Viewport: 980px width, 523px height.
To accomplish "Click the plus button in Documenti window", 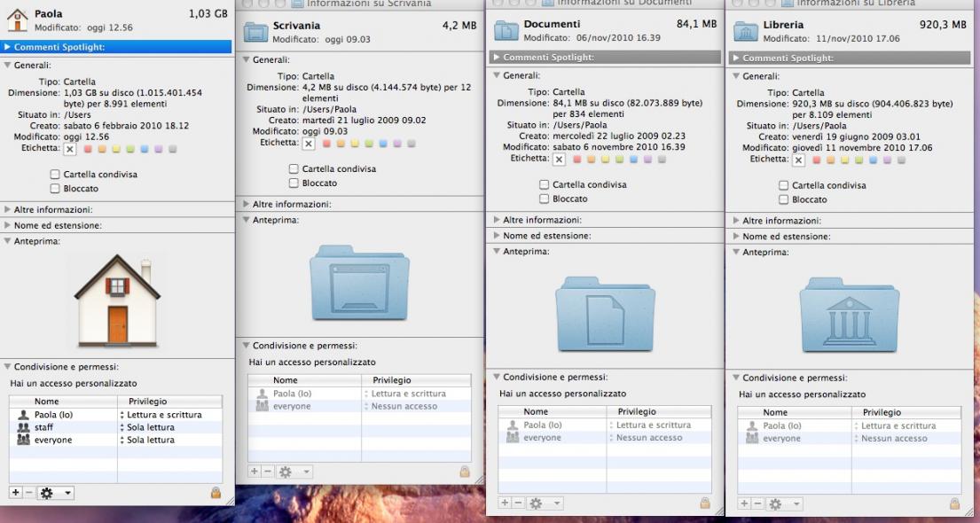I will click(x=505, y=503).
